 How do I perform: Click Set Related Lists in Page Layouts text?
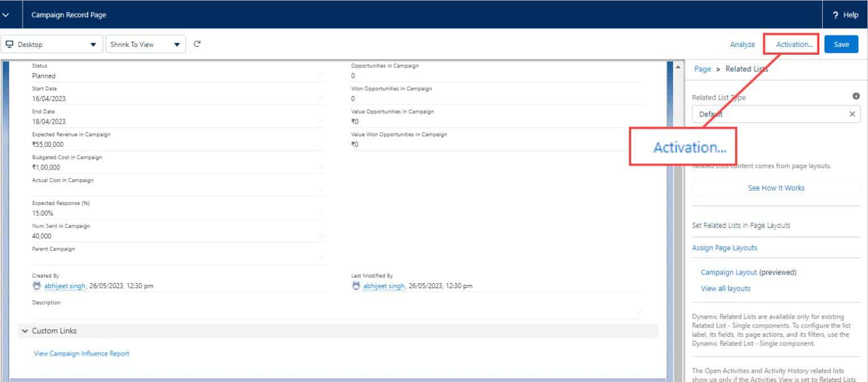point(741,225)
